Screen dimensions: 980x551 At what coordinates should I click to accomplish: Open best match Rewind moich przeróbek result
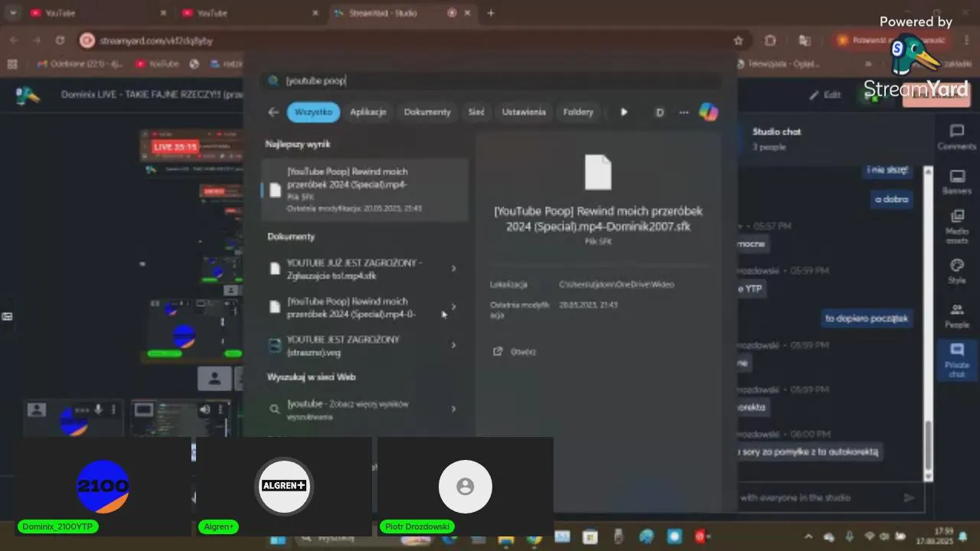coord(364,190)
